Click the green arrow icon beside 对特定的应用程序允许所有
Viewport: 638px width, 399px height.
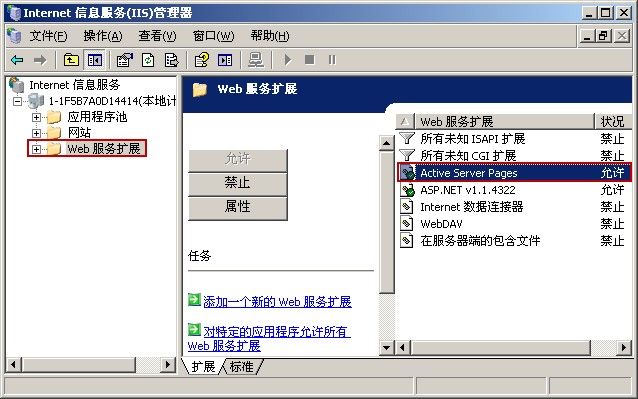click(194, 329)
